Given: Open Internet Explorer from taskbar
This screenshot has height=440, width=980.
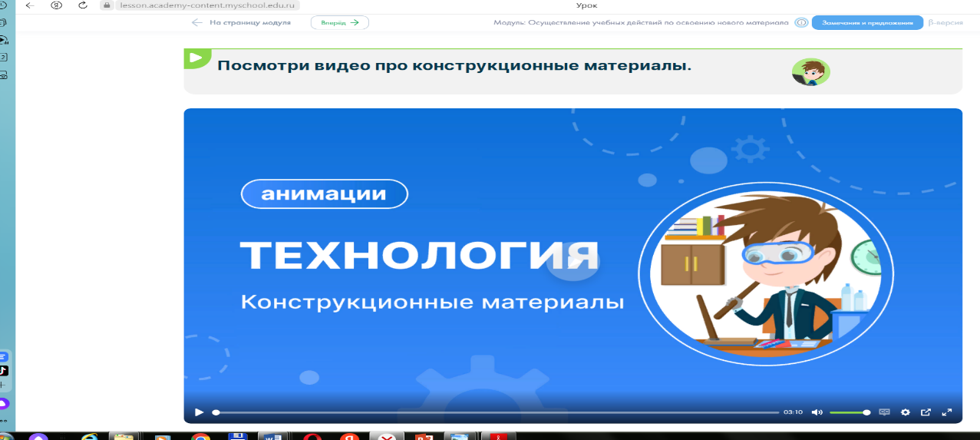Looking at the screenshot, I should pyautogui.click(x=89, y=437).
